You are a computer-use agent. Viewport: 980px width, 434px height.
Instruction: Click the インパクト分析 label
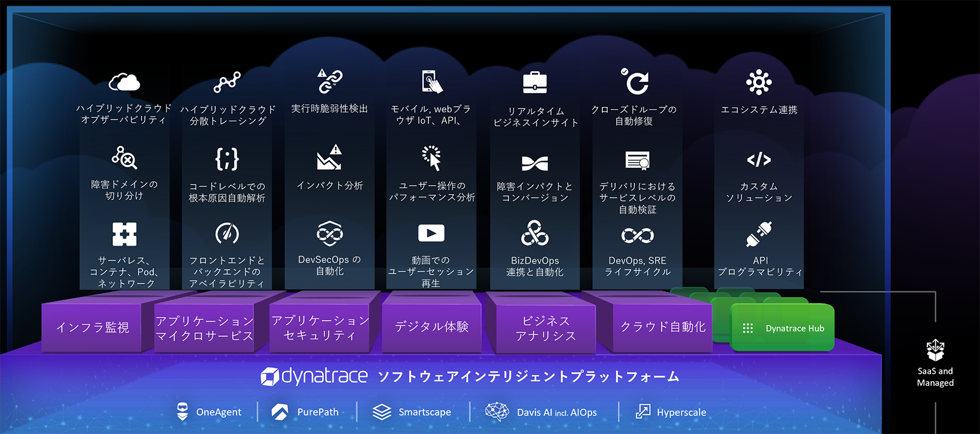click(x=330, y=186)
